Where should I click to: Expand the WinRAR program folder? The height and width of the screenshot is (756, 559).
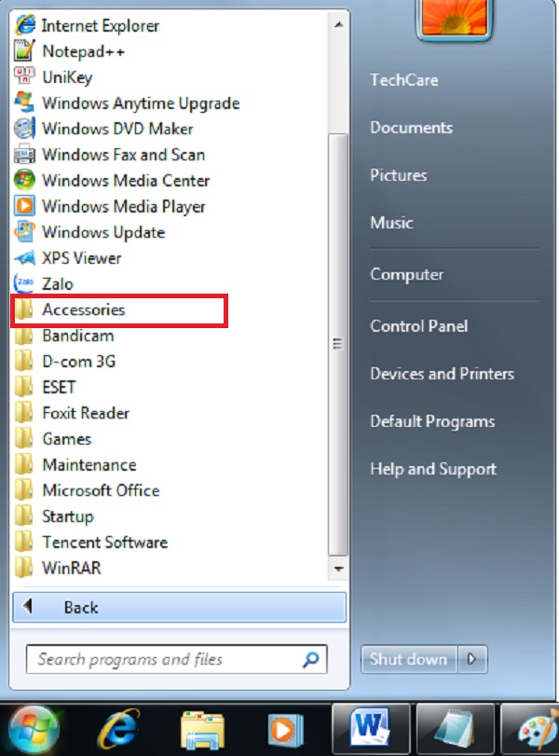(71, 568)
